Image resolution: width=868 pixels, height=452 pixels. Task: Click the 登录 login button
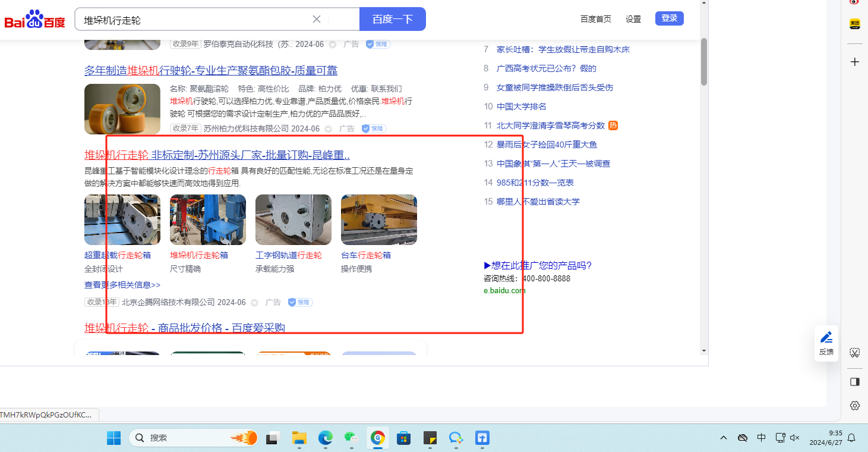670,18
